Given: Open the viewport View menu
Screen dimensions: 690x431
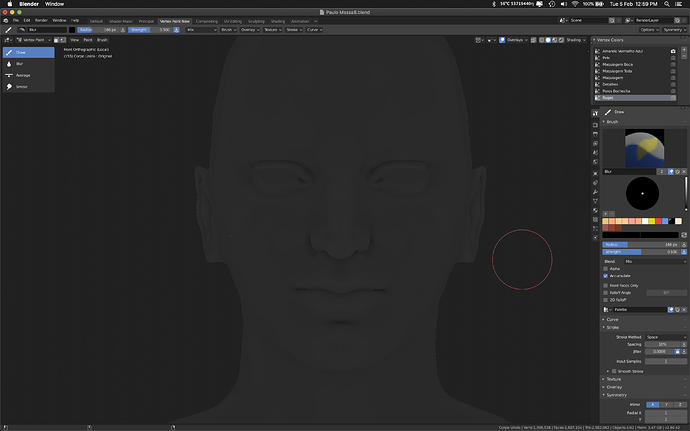Looking at the screenshot, I should (x=74, y=40).
